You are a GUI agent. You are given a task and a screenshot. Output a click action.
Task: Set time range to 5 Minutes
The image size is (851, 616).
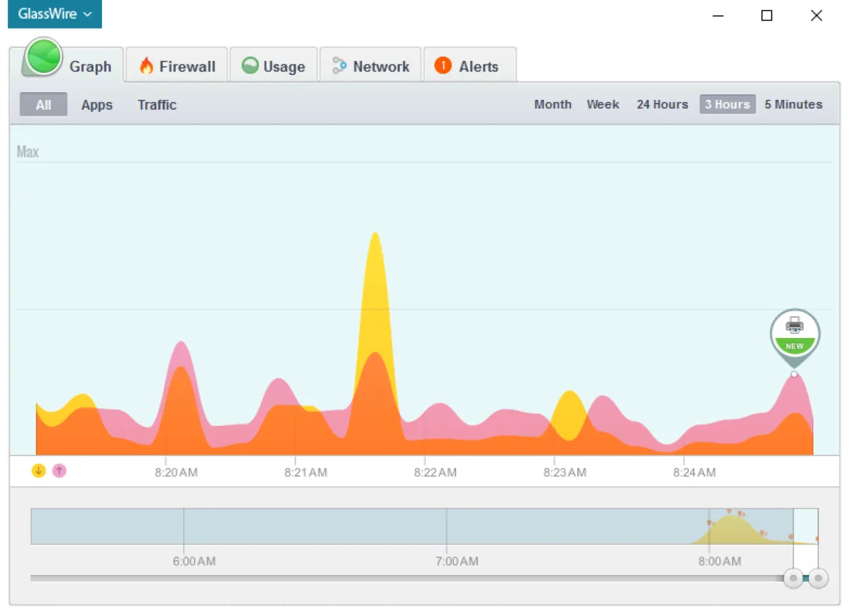(x=793, y=104)
